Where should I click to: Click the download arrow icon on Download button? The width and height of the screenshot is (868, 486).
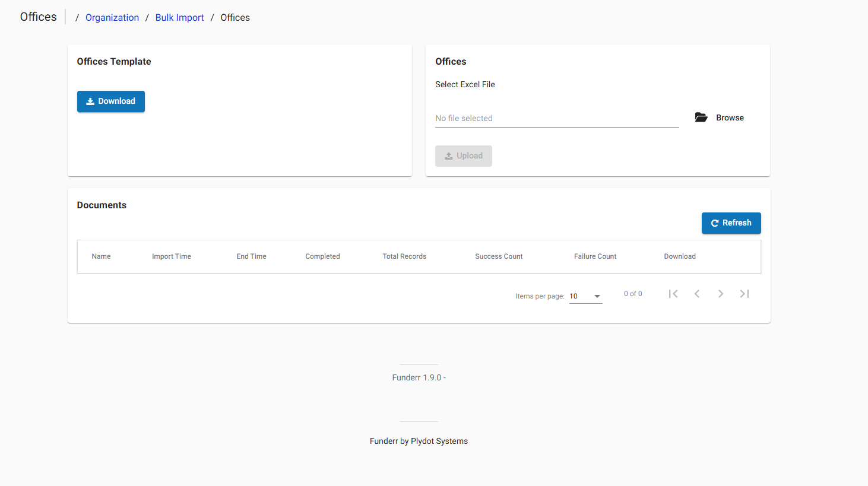(x=90, y=101)
